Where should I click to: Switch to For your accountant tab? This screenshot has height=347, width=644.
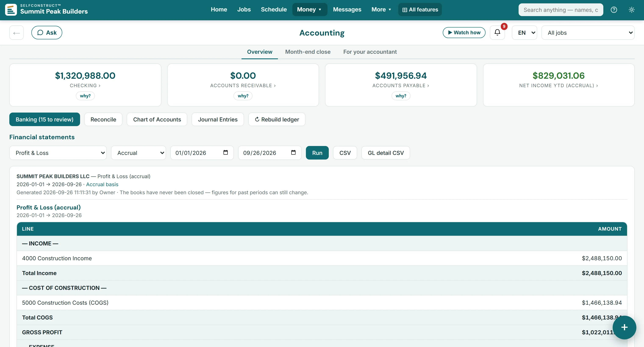click(x=370, y=52)
